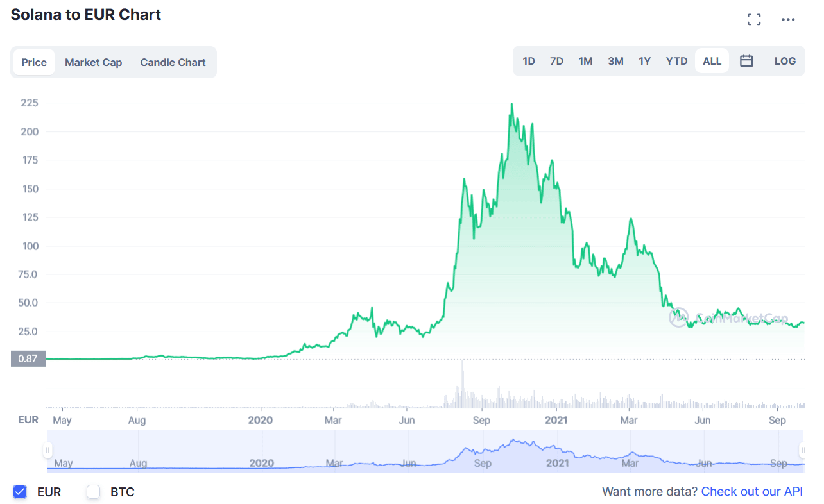
Task: Click the '2020' x-axis label on main chart
Action: pos(261,421)
